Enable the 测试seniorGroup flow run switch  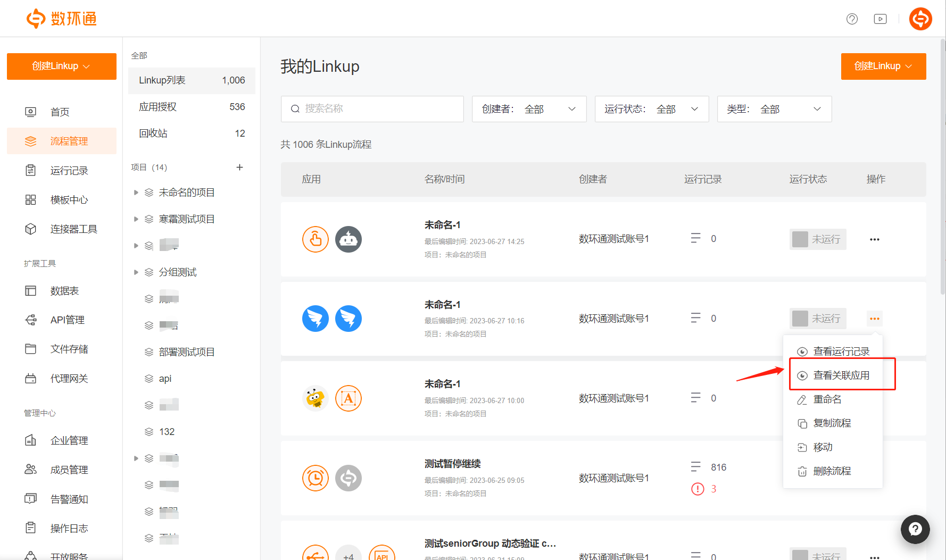point(817,555)
